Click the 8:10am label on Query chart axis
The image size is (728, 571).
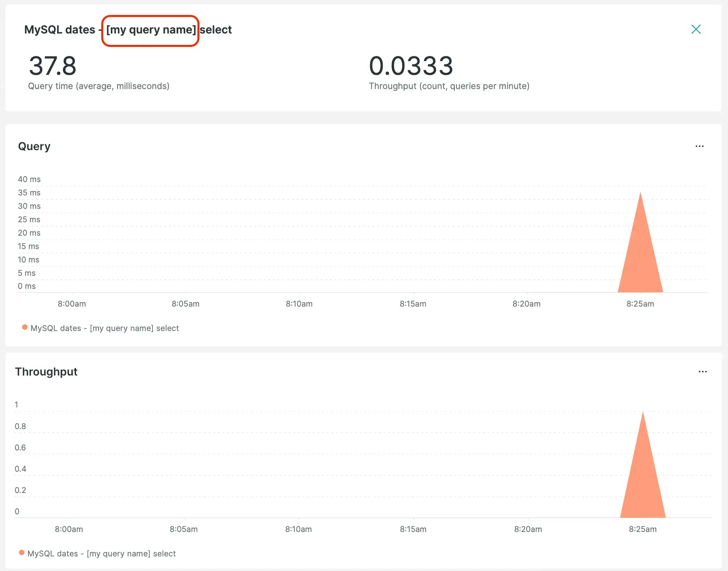click(299, 304)
